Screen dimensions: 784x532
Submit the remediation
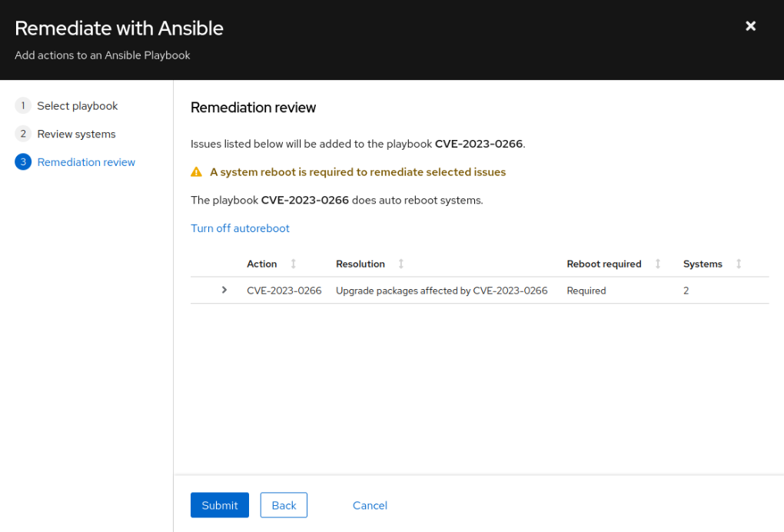pyautogui.click(x=220, y=505)
